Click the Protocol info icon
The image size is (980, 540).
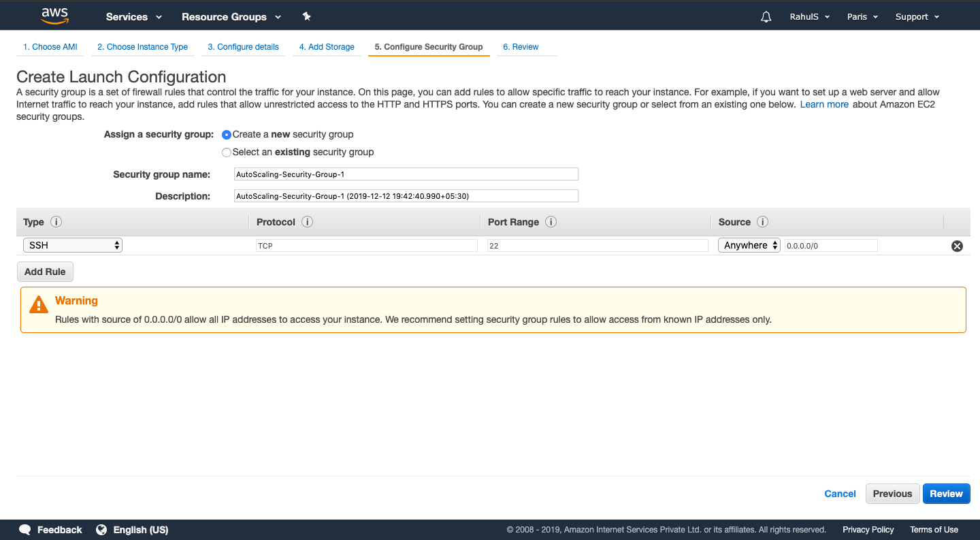(306, 221)
